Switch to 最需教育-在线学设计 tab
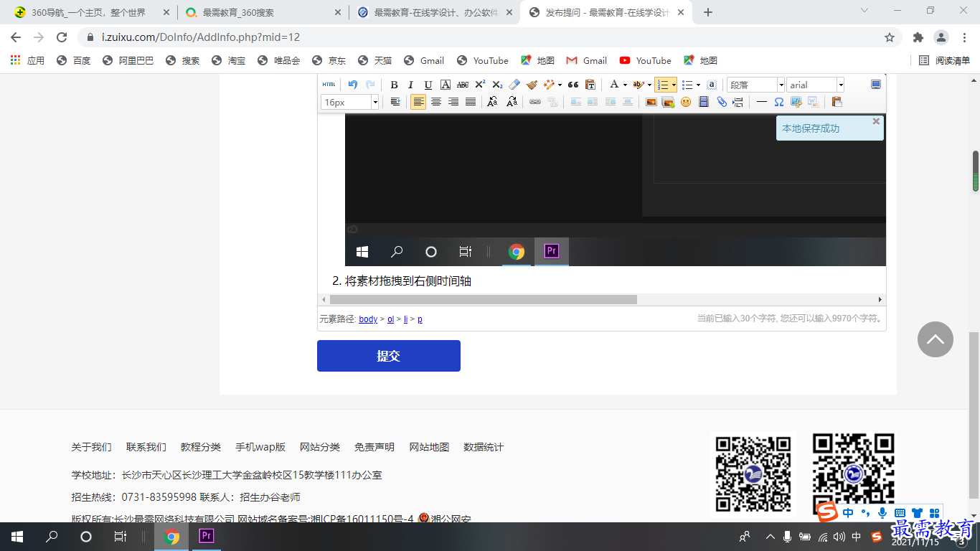This screenshot has height=551, width=980. click(x=435, y=12)
